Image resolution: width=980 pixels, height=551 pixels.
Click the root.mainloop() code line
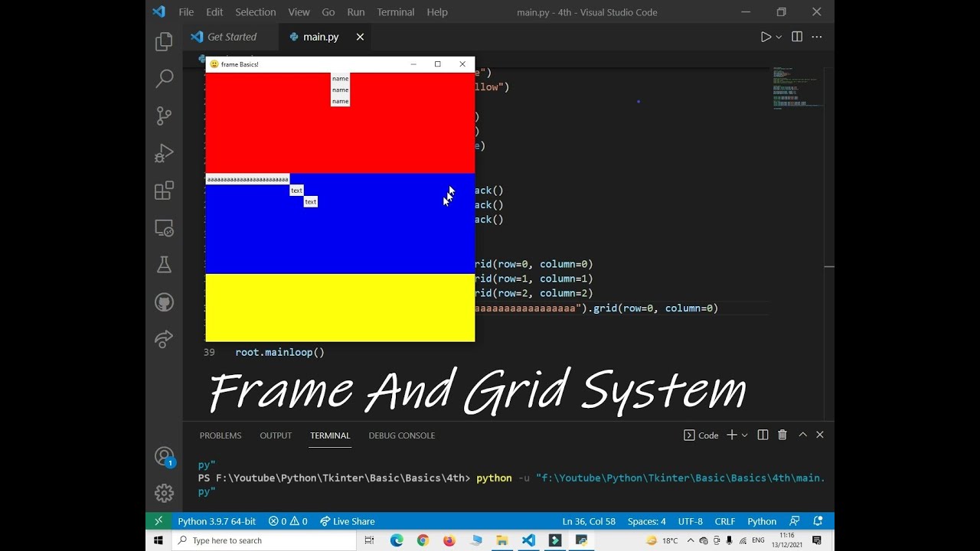[x=279, y=352]
